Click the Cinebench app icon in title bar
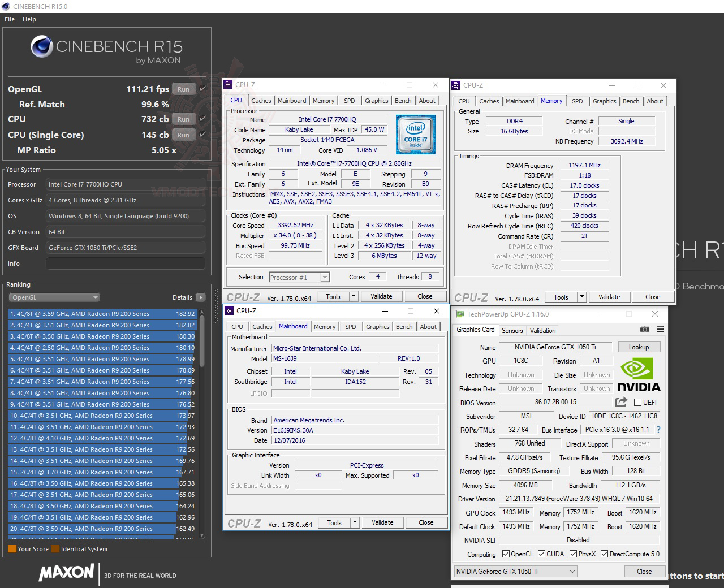Image resolution: width=724 pixels, height=588 pixels. click(x=6, y=6)
